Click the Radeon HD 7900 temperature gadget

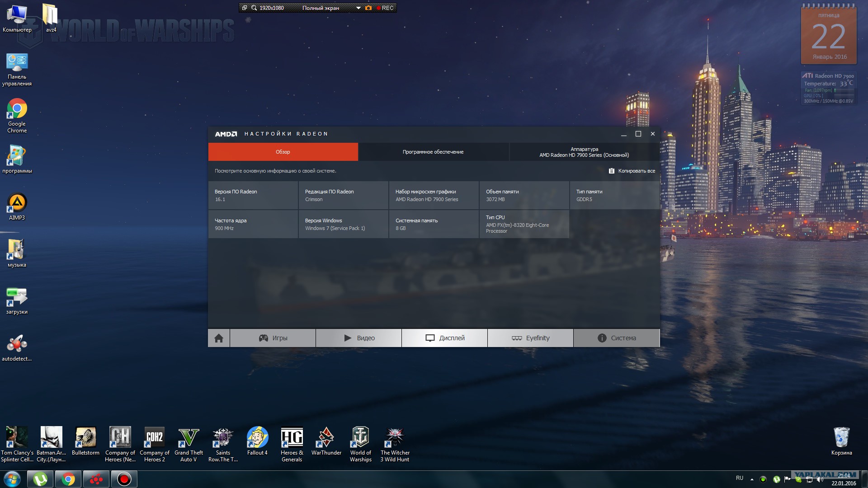tap(828, 88)
